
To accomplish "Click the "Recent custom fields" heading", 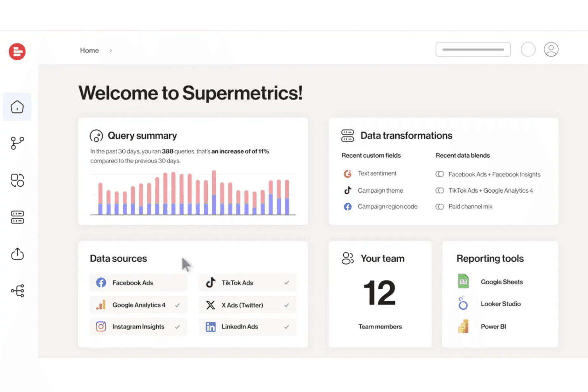I will coord(371,155).
